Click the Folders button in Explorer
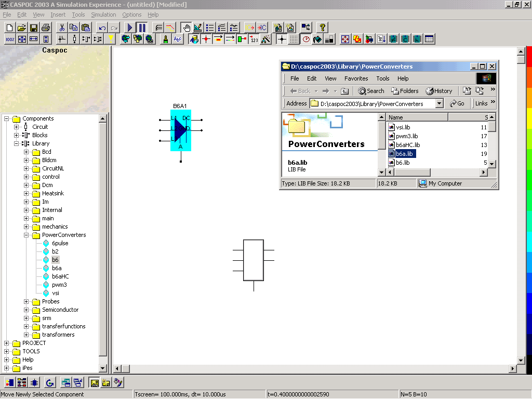Viewport: 532px width, 399px height. pyautogui.click(x=405, y=91)
